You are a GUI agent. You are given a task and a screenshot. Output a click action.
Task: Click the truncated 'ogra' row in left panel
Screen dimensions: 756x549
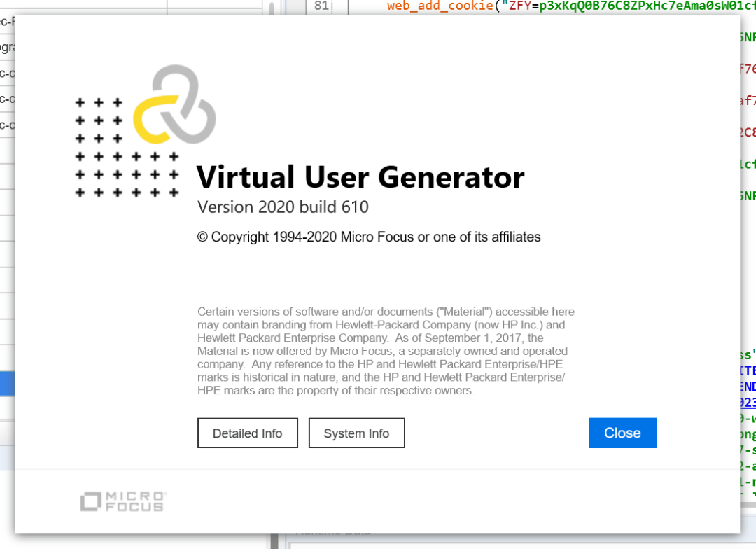(8, 48)
